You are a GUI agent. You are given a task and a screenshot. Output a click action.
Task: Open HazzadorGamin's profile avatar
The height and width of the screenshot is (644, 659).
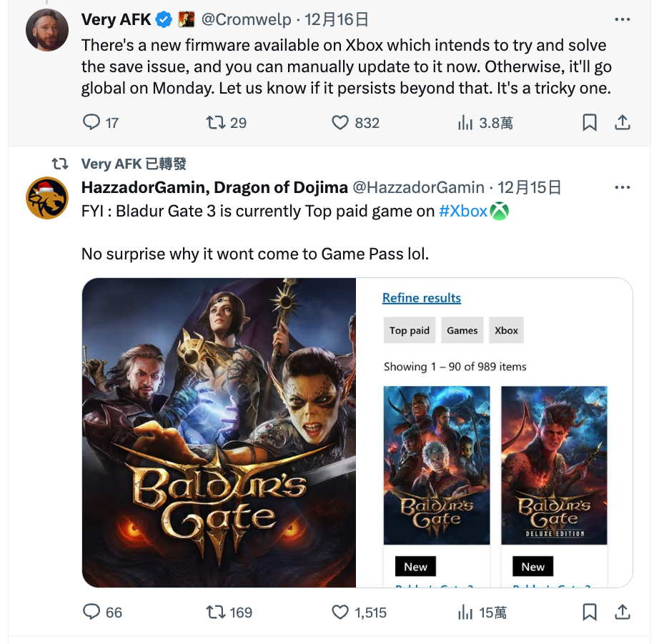pyautogui.click(x=47, y=198)
